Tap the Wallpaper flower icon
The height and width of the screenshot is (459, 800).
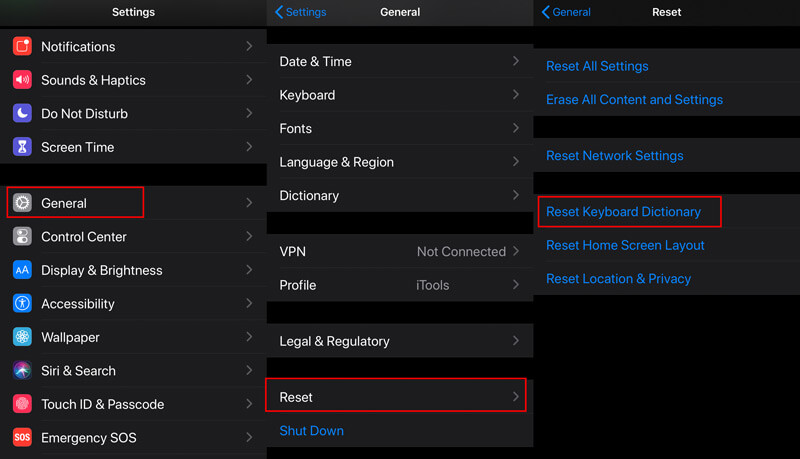(22, 337)
